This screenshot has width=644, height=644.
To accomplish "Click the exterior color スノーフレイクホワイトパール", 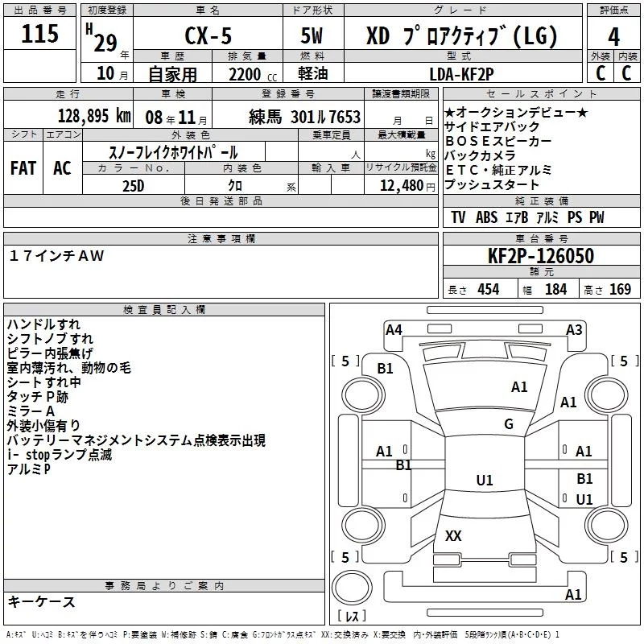I will tap(172, 151).
